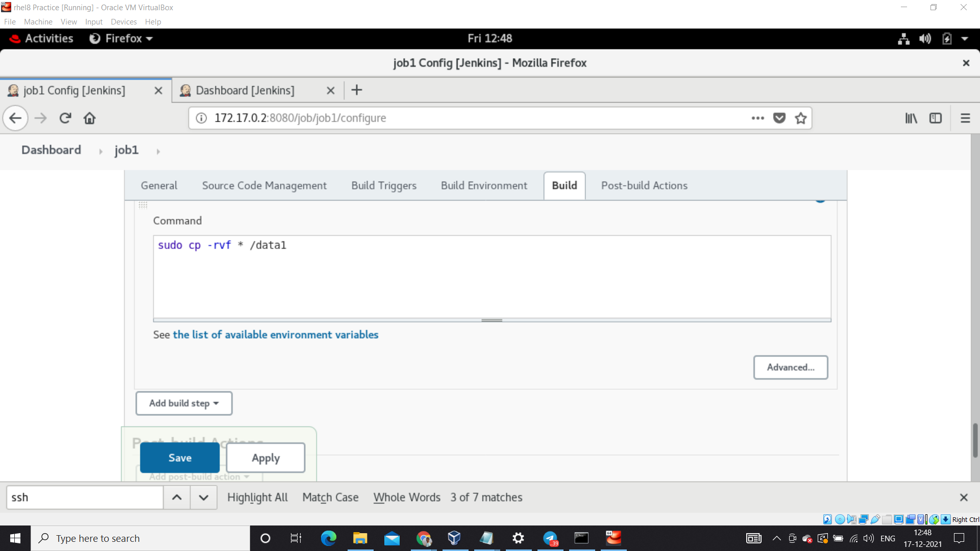
Task: Click the page info icon in the address bar
Action: coord(201,118)
